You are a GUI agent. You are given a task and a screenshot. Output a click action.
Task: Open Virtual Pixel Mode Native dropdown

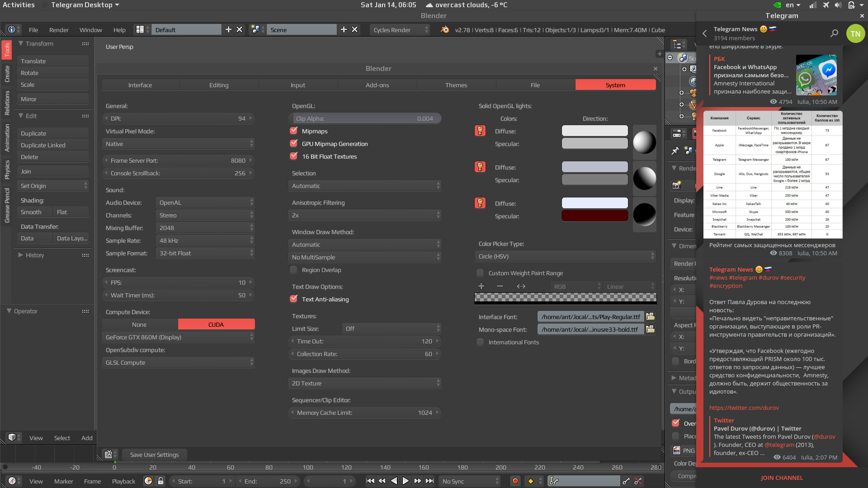(x=178, y=144)
